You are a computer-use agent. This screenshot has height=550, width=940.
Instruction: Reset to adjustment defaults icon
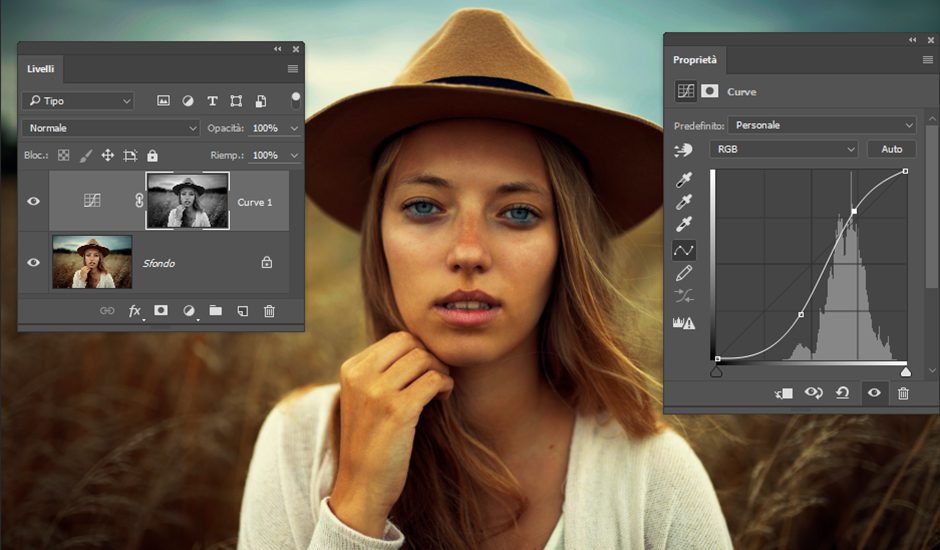842,393
